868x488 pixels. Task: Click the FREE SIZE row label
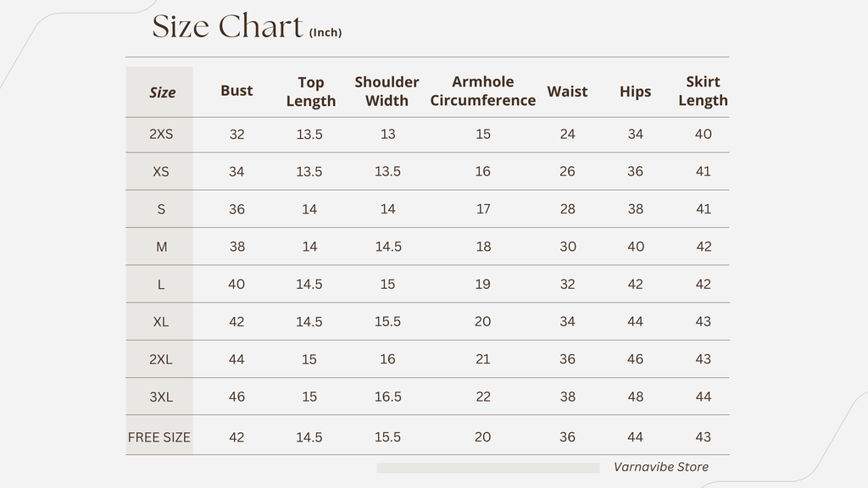159,437
